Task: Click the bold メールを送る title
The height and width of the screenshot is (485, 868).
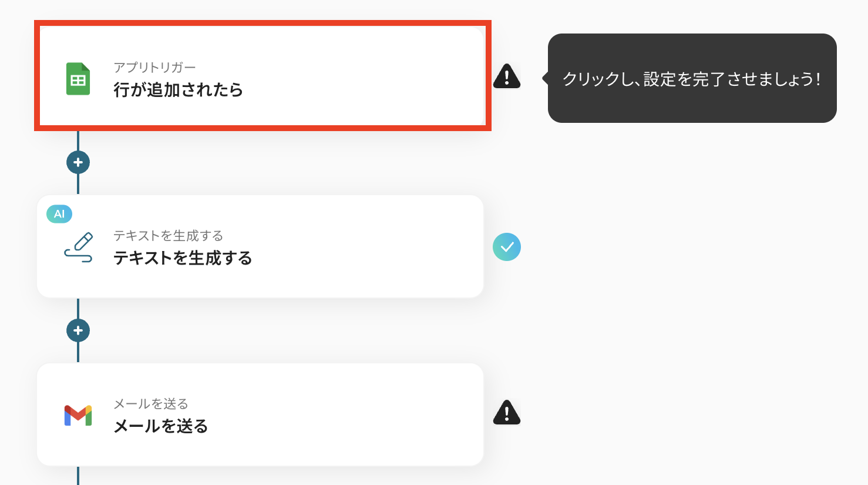Action: (x=160, y=426)
